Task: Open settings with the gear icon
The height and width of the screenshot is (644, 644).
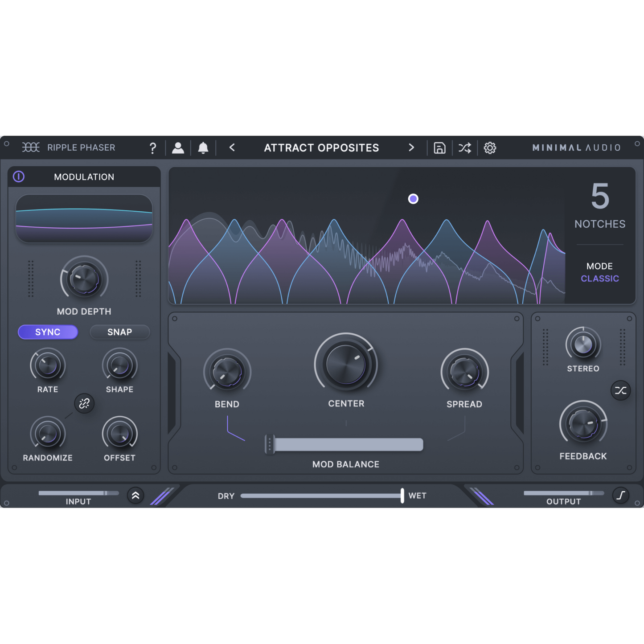Action: 490,148
